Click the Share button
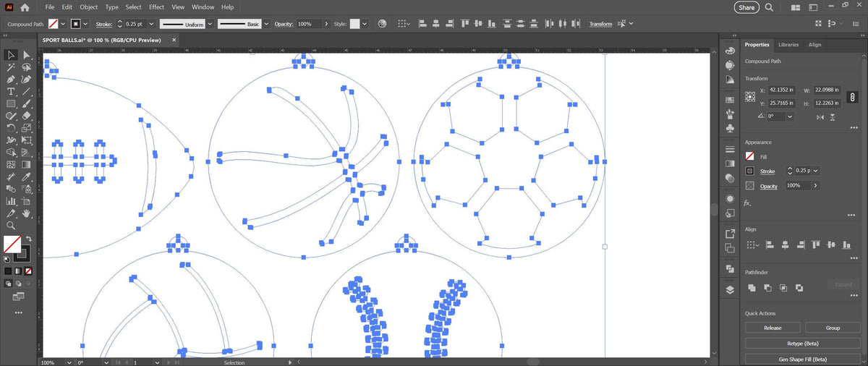Screen dimensions: 868x366 click(x=746, y=7)
